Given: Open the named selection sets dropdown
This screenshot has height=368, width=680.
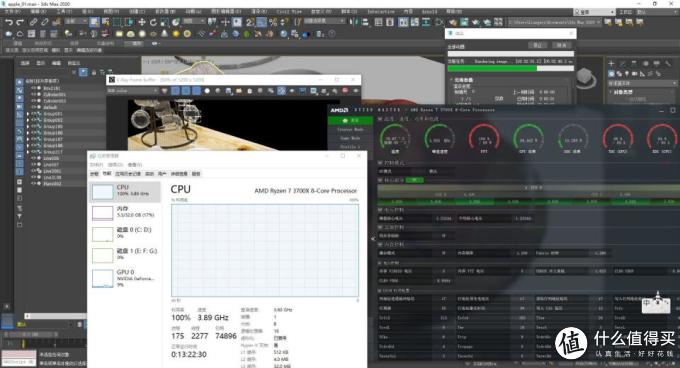Looking at the screenshot, I should point(324,21).
